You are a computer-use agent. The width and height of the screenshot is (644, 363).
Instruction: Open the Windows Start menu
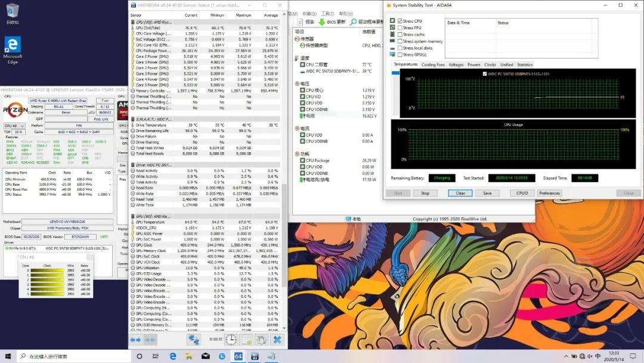[8, 356]
